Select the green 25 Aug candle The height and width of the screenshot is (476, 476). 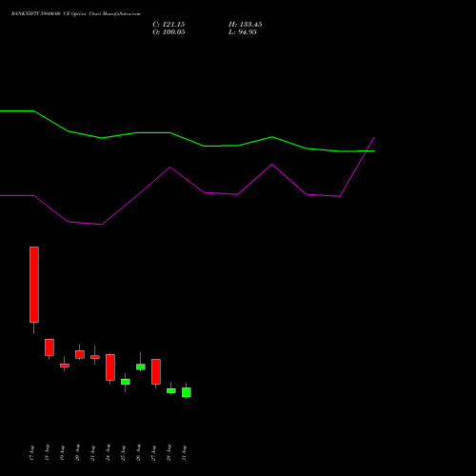[x=126, y=382]
